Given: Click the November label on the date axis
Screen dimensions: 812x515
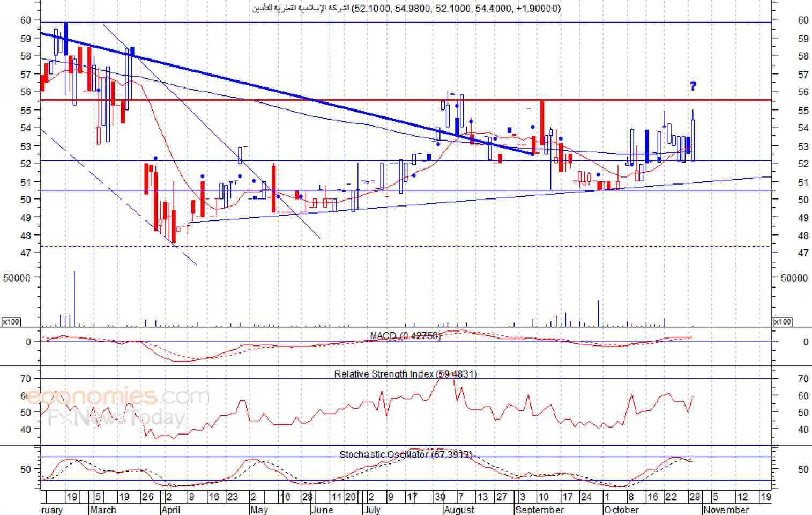Looking at the screenshot, I should (x=726, y=510).
